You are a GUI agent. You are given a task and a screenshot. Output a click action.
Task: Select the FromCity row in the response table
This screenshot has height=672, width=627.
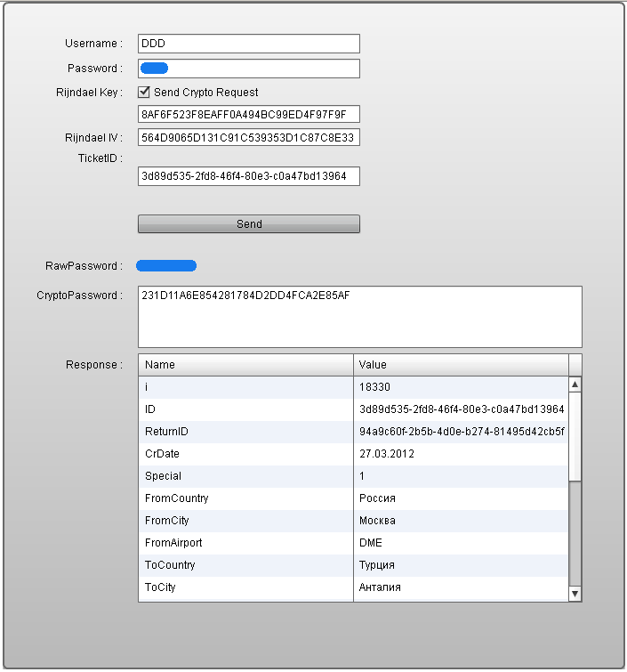pyautogui.click(x=354, y=522)
